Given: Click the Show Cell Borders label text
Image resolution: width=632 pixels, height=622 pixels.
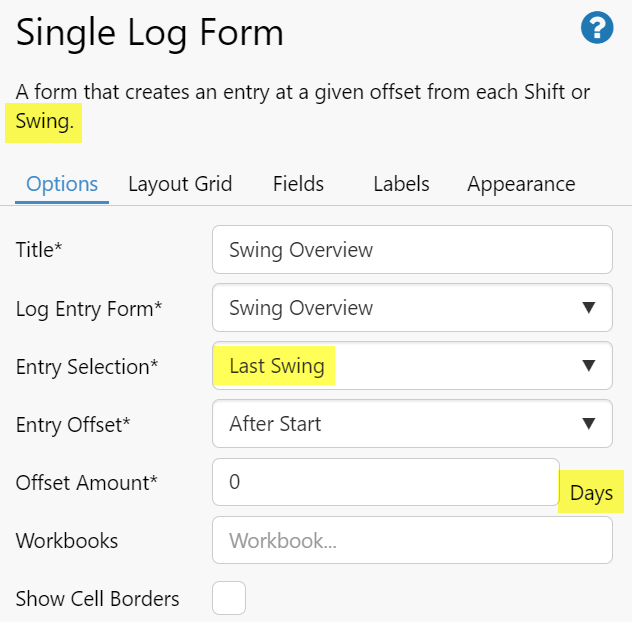Looking at the screenshot, I should point(98,599).
